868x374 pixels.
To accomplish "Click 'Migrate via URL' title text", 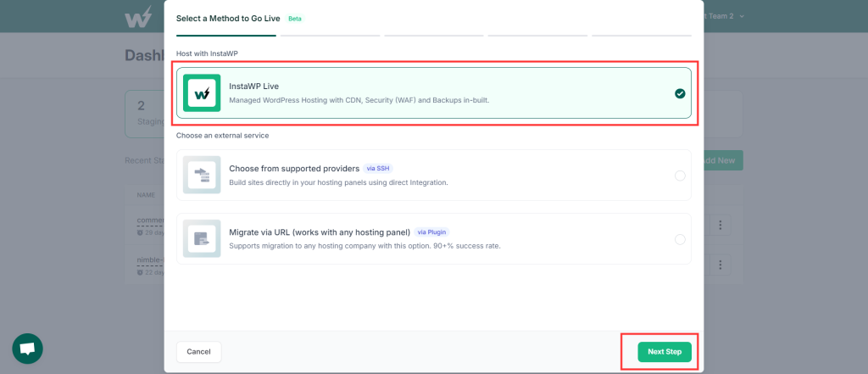I will 320,232.
